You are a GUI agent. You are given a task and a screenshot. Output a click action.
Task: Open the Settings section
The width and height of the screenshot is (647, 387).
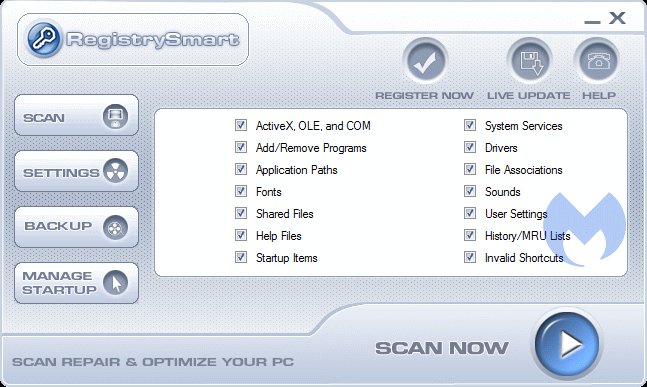(x=76, y=171)
